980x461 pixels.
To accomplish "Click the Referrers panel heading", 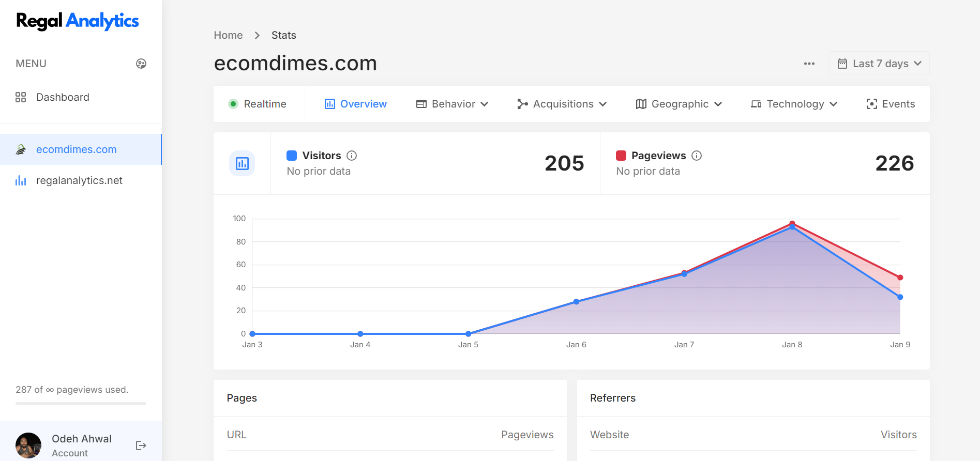I will click(x=613, y=398).
